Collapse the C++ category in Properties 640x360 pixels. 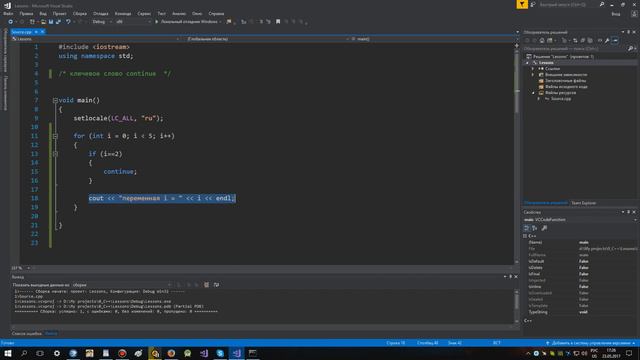tap(525, 236)
